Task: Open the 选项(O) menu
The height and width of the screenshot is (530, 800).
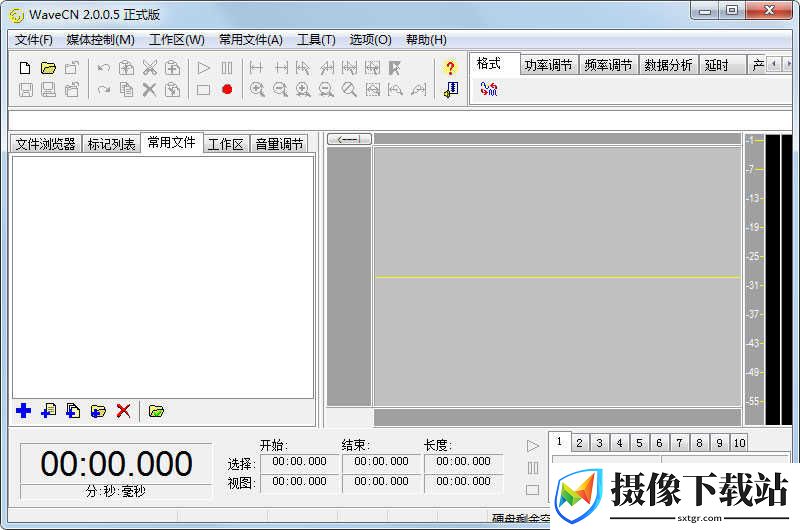Action: point(370,40)
